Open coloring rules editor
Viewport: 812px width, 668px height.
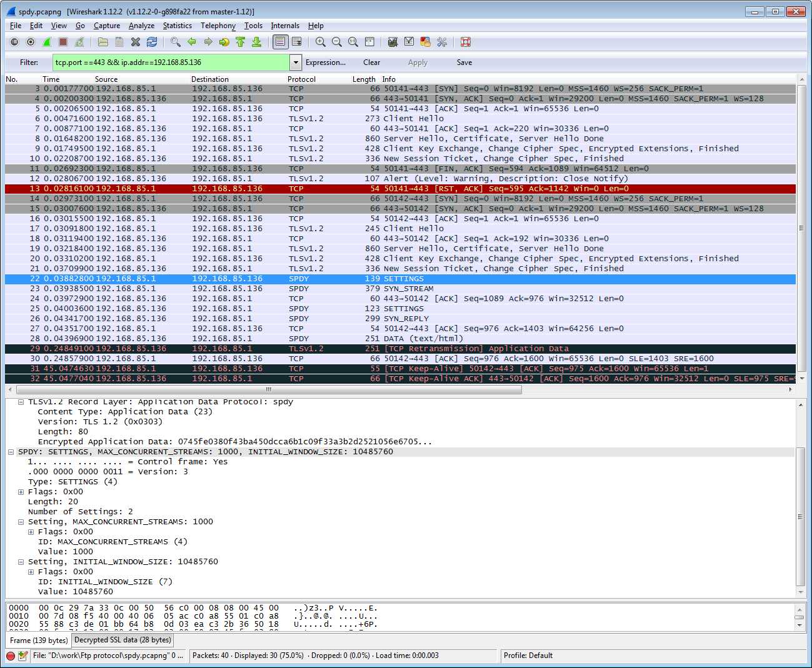[426, 42]
